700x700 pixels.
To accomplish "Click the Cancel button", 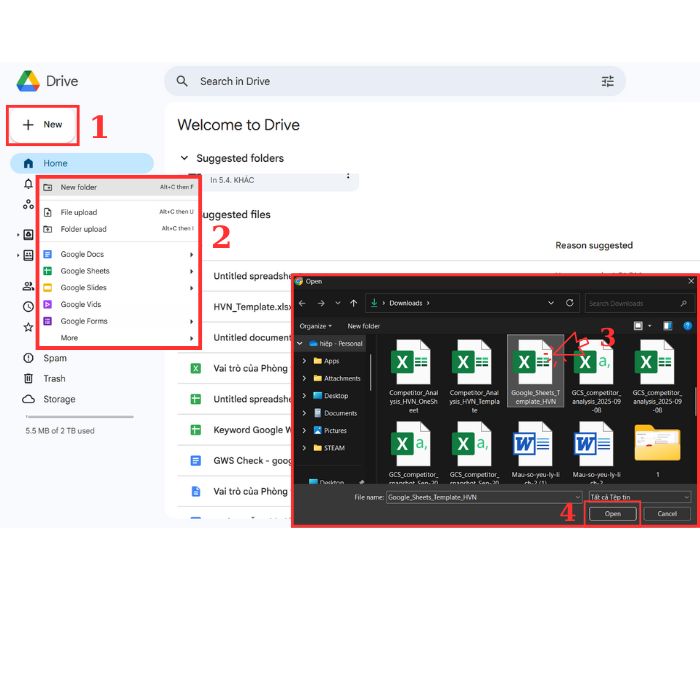I will 667,514.
